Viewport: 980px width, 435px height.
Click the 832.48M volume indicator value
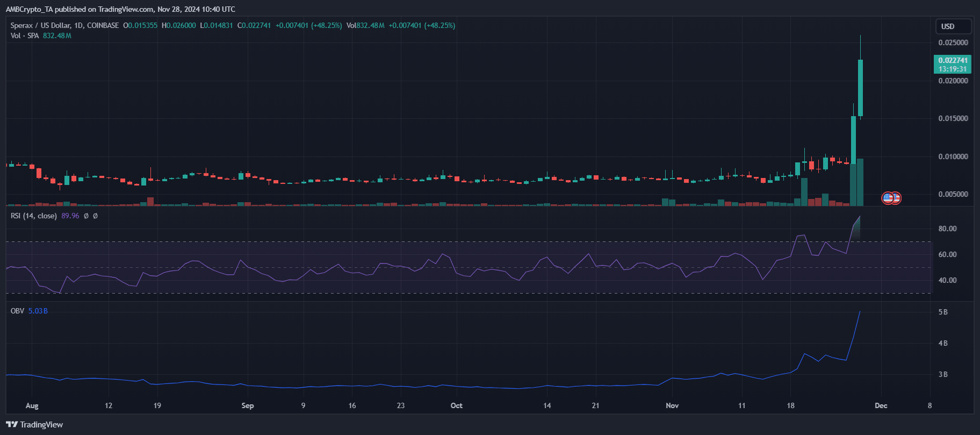(57, 35)
